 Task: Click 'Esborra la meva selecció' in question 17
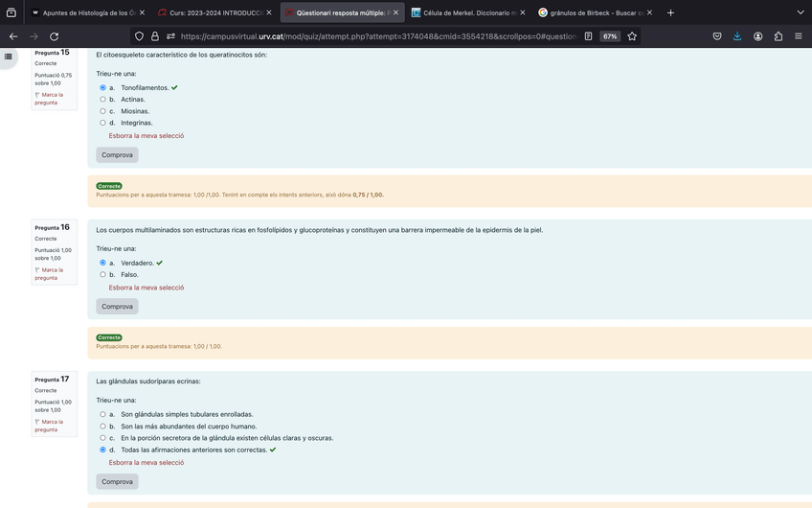tap(146, 463)
